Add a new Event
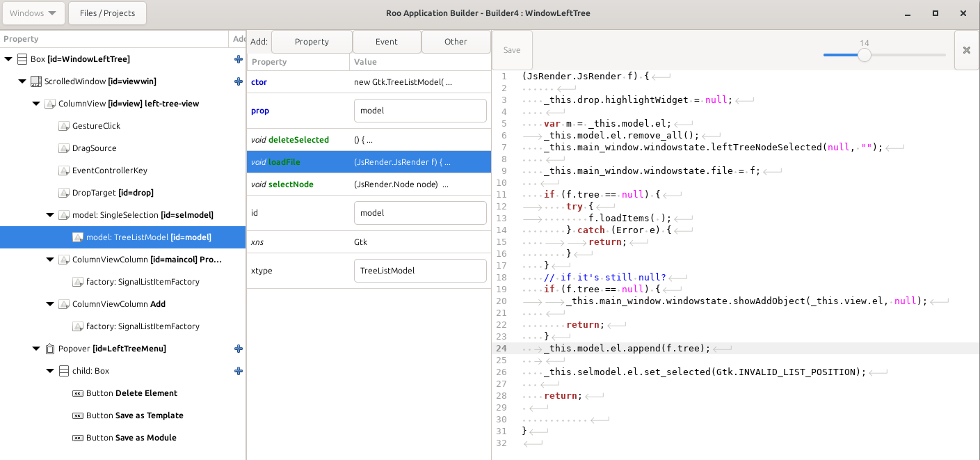 (387, 42)
